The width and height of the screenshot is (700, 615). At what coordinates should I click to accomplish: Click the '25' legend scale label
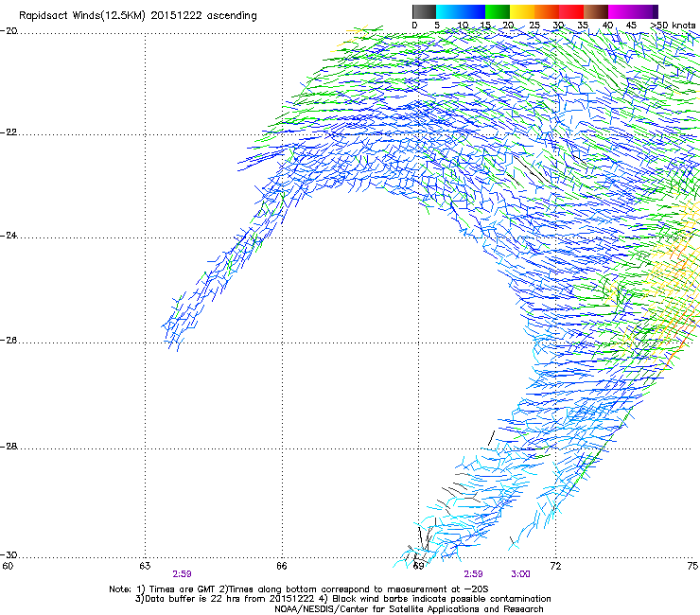[x=534, y=26]
